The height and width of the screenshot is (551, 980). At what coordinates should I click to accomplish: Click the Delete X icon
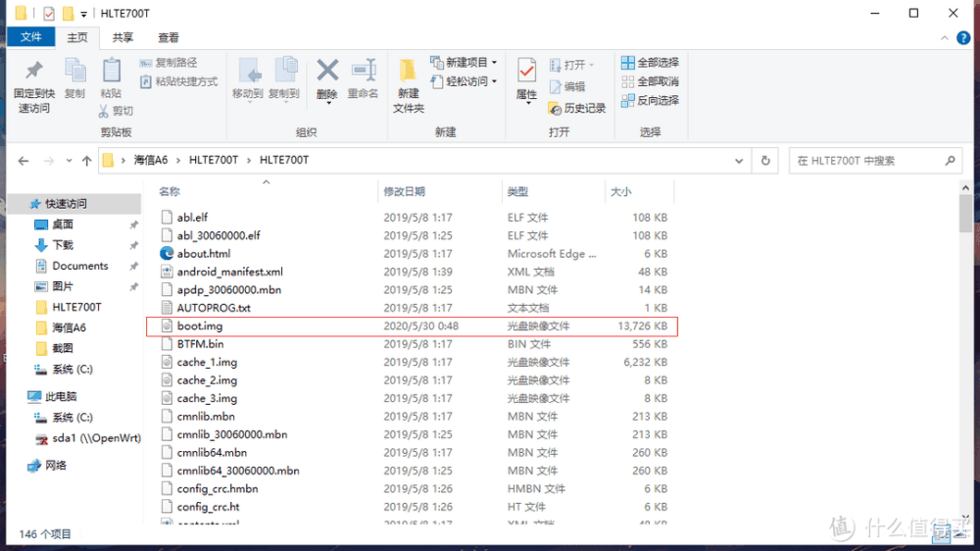tap(327, 71)
